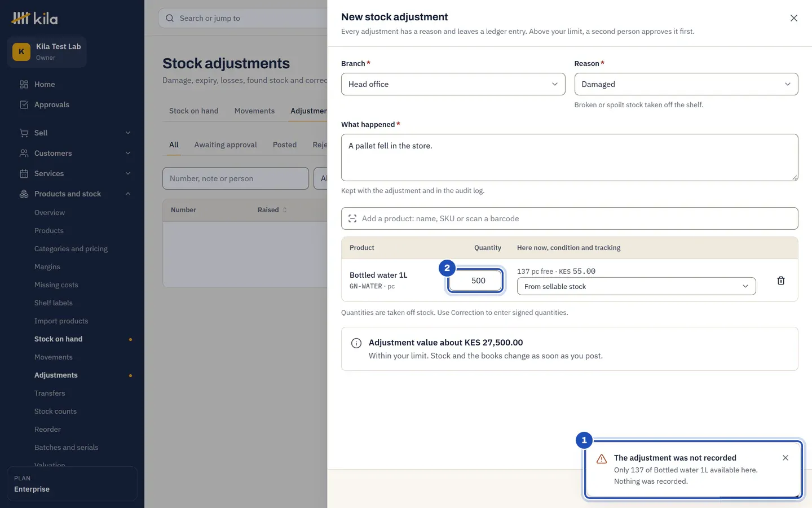
Task: Select the Awaiting approval filter tab
Action: (226, 145)
